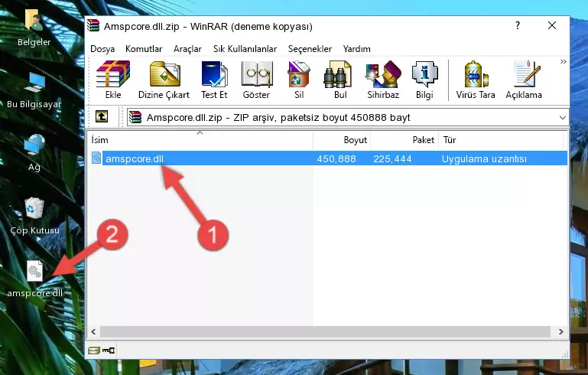Viewport: 588px width, 375px height.
Task: Click the WinRAR title bar icon
Action: [x=93, y=25]
